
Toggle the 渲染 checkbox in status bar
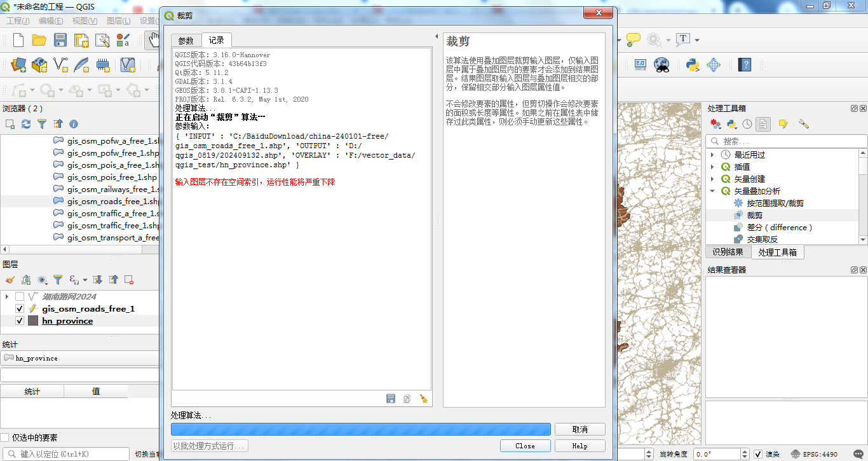(x=757, y=454)
